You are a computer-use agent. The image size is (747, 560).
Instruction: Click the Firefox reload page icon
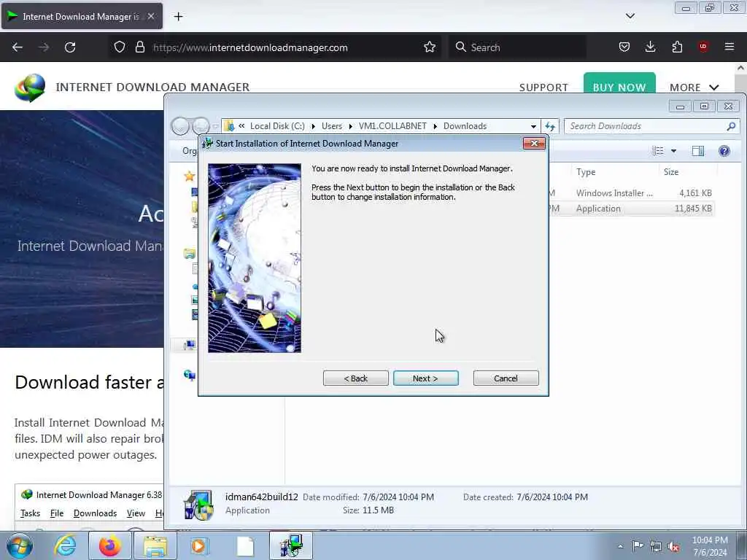(x=70, y=47)
